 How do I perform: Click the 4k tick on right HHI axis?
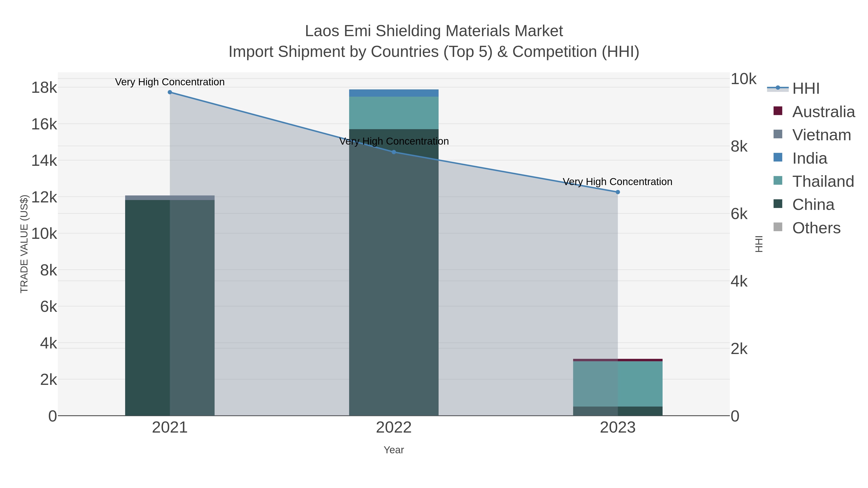click(739, 281)
